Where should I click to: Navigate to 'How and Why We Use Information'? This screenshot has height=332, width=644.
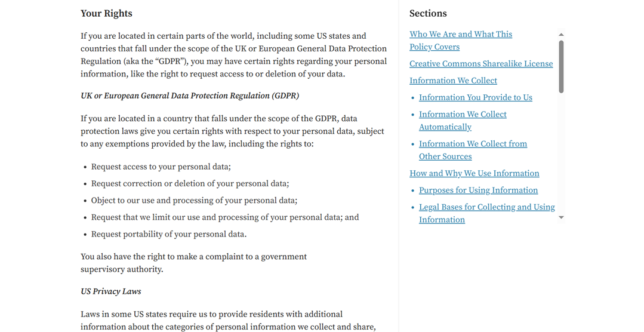point(474,173)
